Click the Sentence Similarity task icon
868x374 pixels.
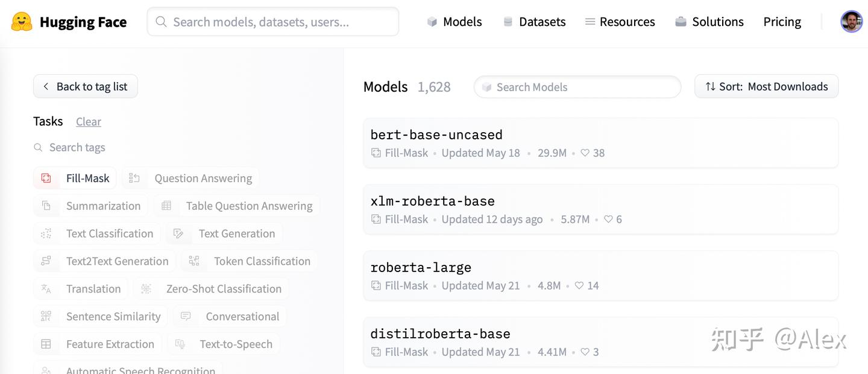[x=46, y=317]
